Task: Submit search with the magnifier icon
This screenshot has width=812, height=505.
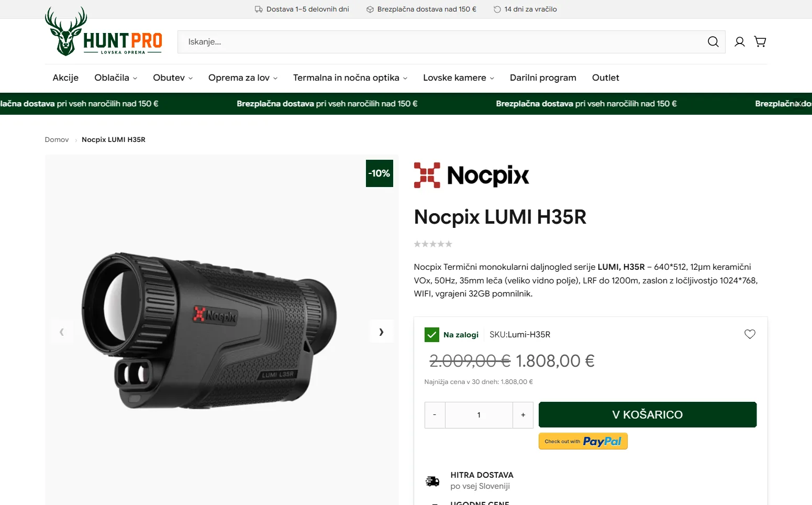Action: (x=713, y=42)
